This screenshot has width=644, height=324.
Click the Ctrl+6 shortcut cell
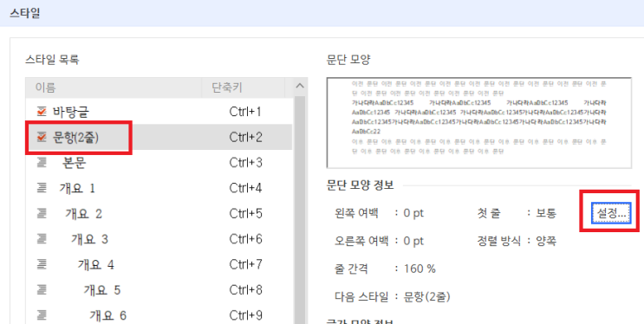245,239
